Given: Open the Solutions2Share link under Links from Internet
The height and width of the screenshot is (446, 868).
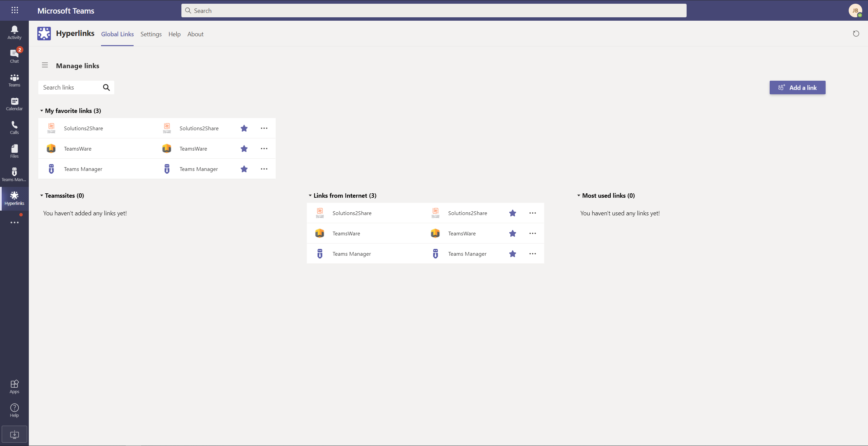Looking at the screenshot, I should 352,213.
